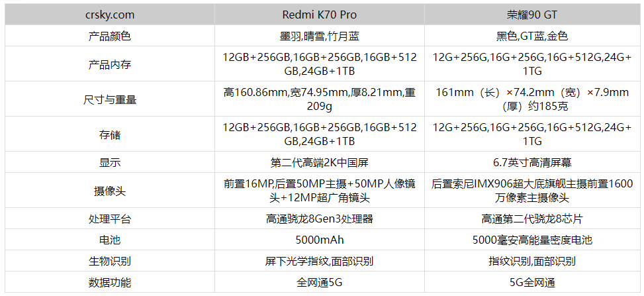
Task: Click the 数据功能 row label
Action: point(109,283)
